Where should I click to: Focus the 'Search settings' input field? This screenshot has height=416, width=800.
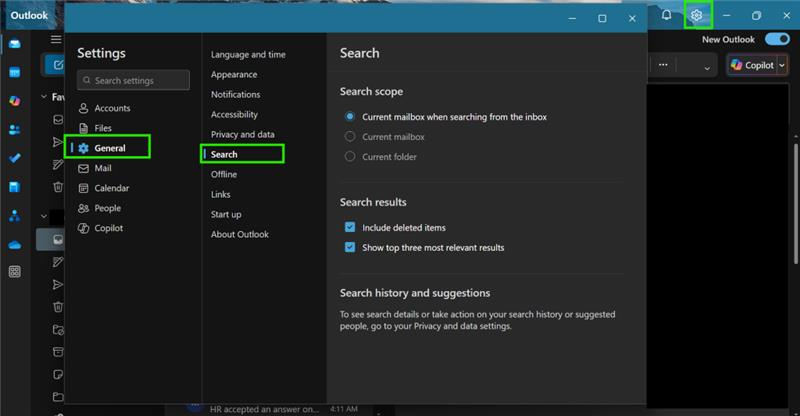point(134,80)
